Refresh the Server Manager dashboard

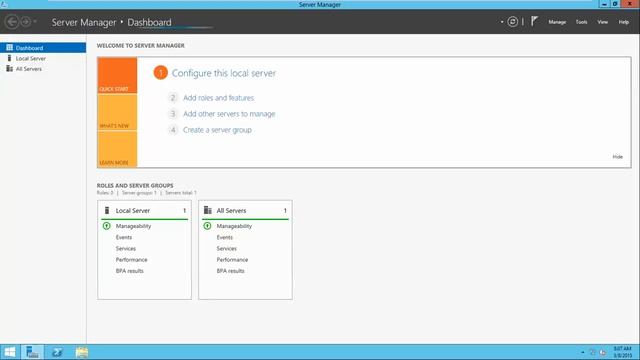[x=512, y=22]
